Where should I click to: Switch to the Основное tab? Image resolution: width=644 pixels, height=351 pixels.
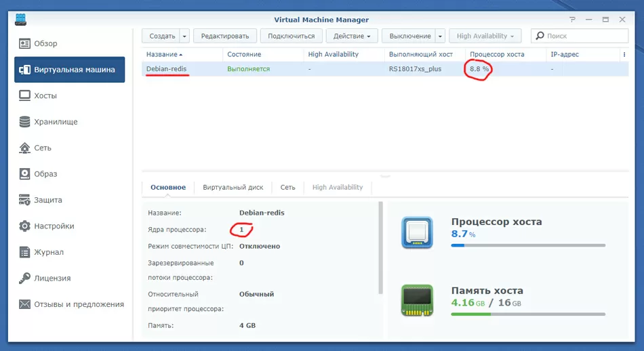coord(168,187)
